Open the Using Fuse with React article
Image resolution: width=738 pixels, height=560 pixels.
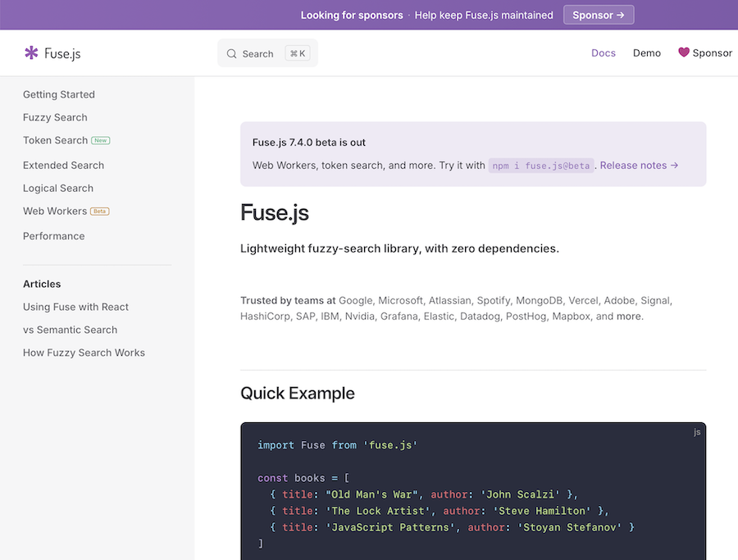tap(75, 307)
